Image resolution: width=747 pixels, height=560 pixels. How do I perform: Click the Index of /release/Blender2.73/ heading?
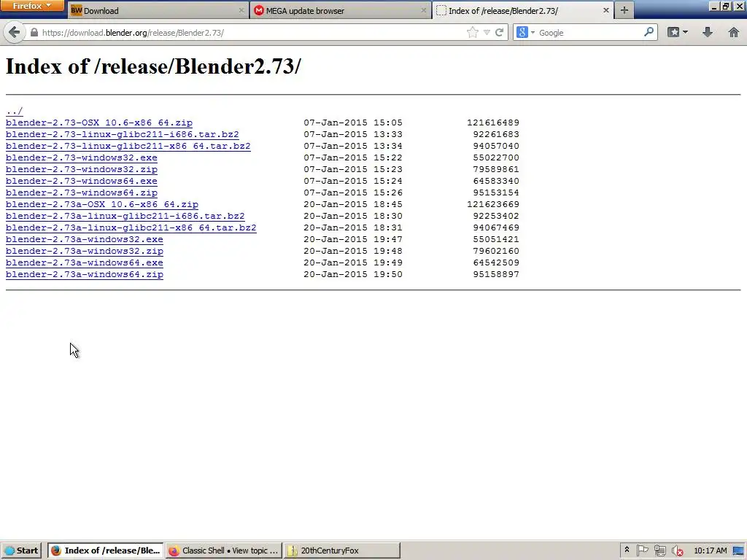[153, 66]
